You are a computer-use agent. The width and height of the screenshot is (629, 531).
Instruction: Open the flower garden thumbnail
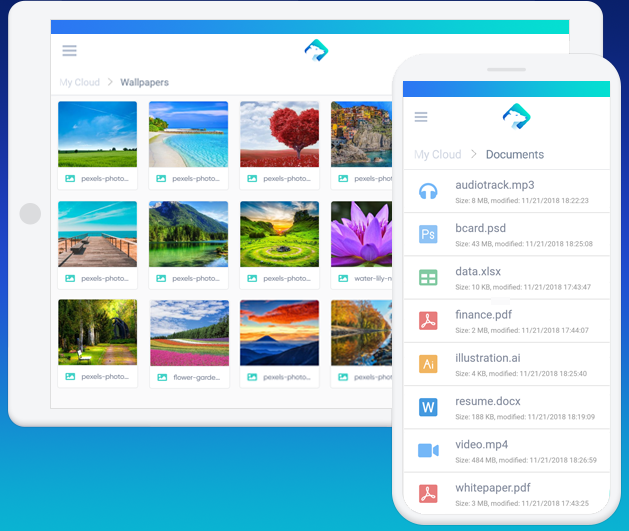(189, 333)
